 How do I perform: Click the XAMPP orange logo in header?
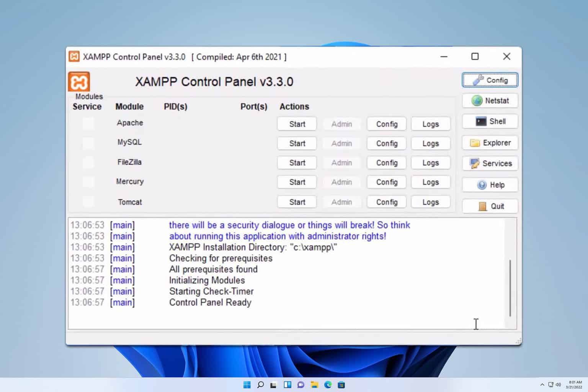click(x=79, y=82)
